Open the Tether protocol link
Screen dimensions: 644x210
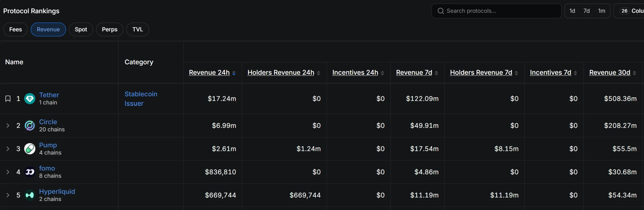coord(49,95)
